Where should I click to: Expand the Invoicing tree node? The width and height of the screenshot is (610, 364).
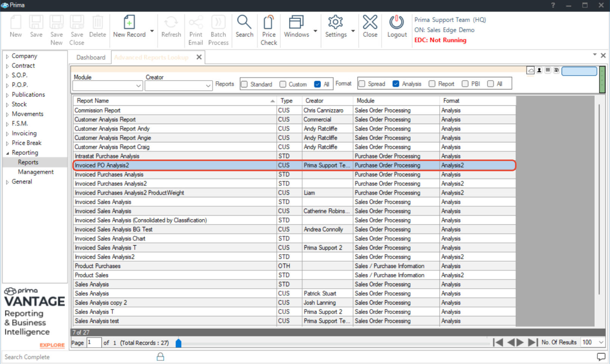pos(7,133)
